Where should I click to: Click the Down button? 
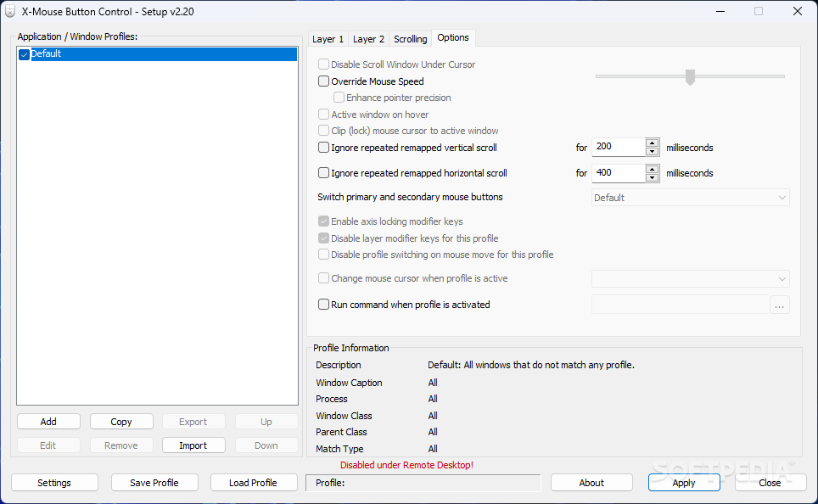[266, 445]
